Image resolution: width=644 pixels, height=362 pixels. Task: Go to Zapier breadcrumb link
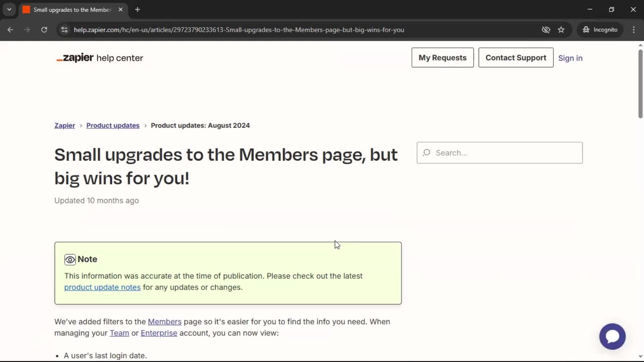[65, 125]
